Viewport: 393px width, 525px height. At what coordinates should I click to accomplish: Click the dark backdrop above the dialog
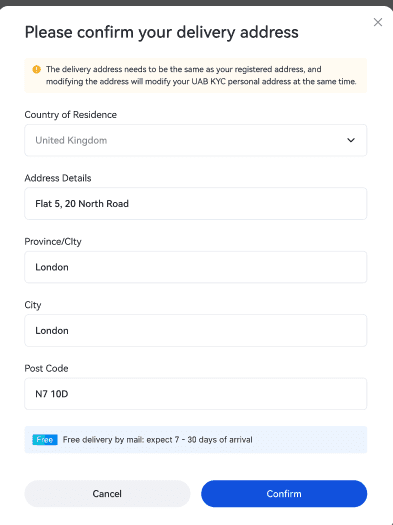(x=196, y=2)
